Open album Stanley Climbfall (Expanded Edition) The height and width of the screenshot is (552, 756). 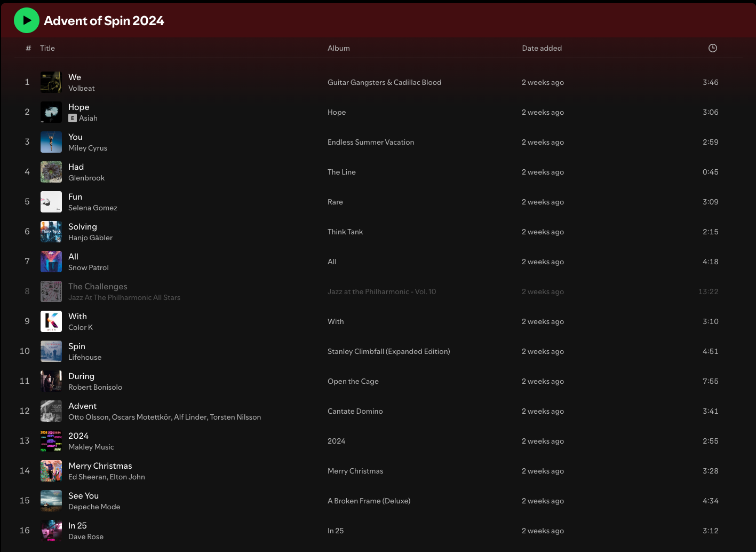pos(389,351)
